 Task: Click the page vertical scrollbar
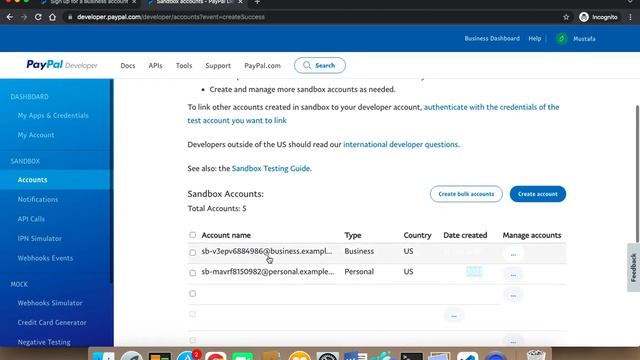point(637,173)
